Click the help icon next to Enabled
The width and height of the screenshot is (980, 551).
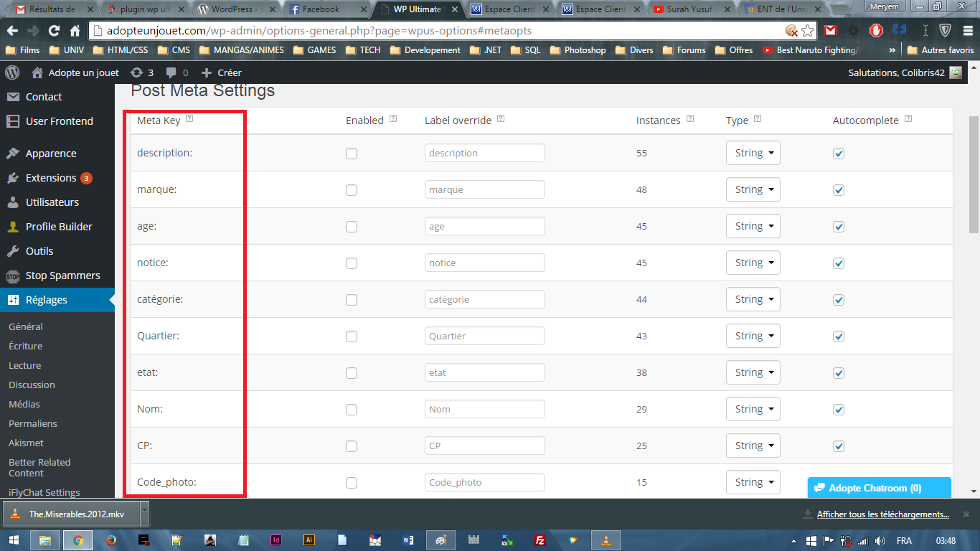393,119
